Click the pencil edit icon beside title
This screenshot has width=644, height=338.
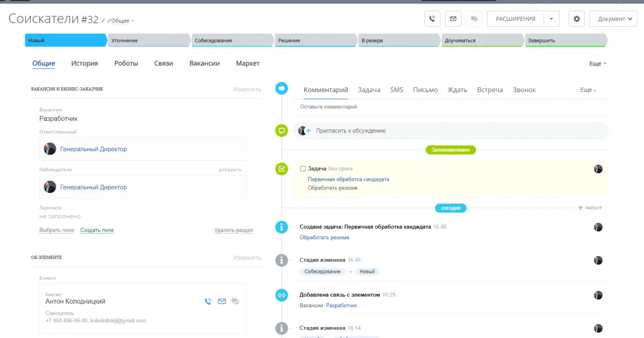pyautogui.click(x=103, y=21)
